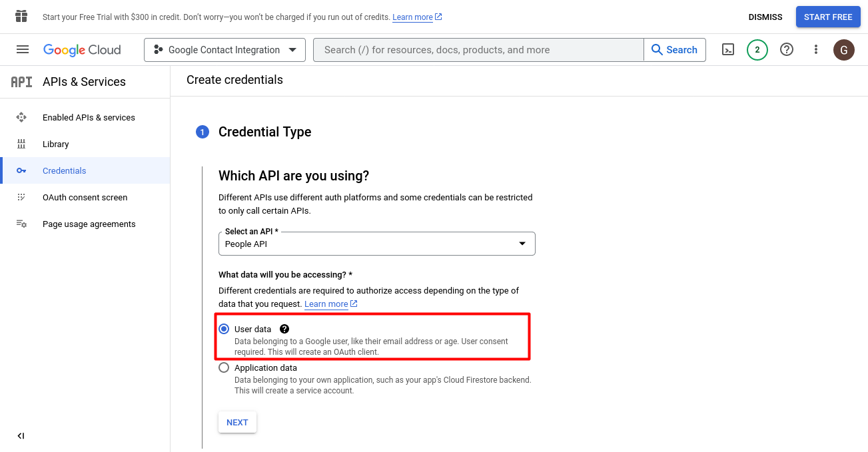Open the hamburger navigation menu
Screen dimensions: 868x452
pos(23,49)
